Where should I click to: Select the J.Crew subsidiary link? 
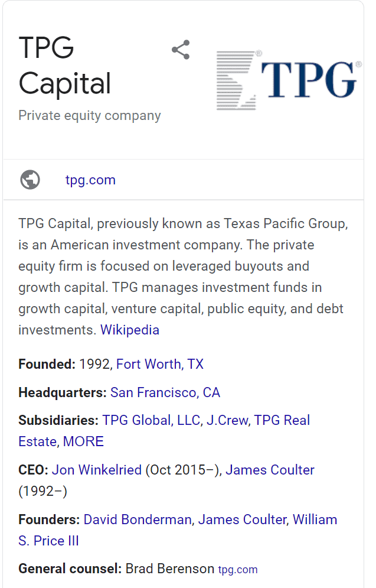point(228,420)
